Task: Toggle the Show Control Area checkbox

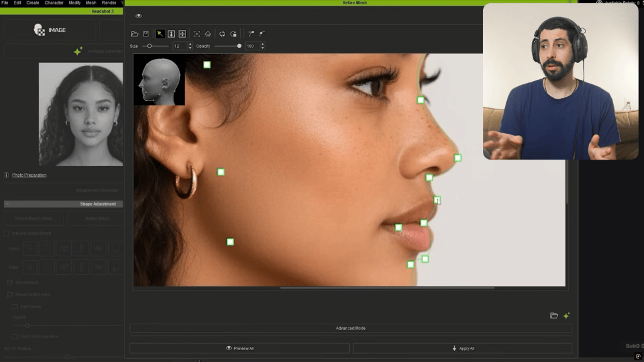Action: coord(10,294)
